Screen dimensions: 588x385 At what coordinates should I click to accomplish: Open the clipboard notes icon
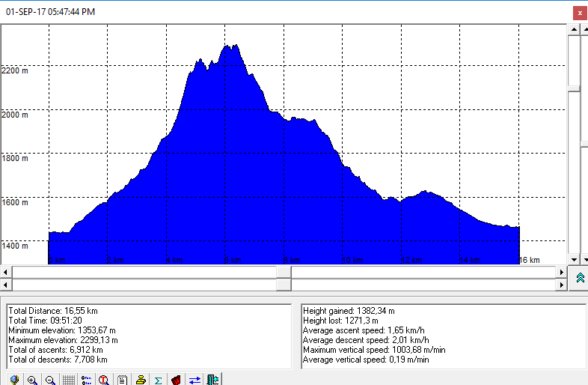[123, 380]
